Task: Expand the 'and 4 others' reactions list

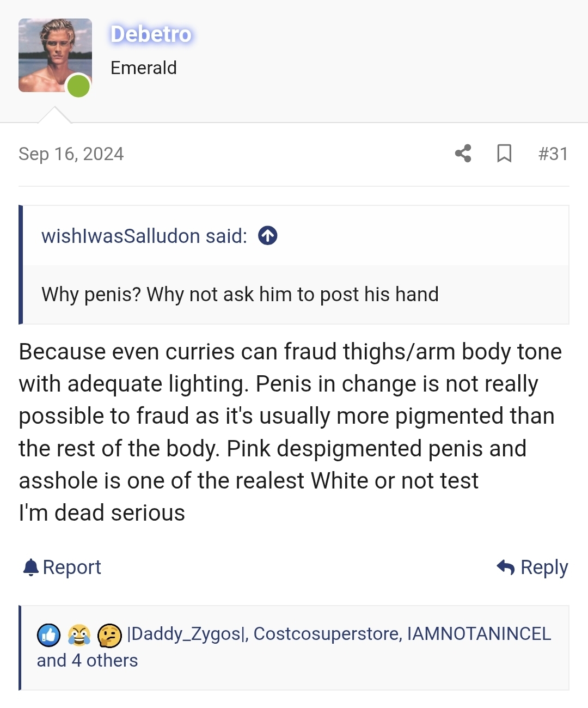Action: [87, 661]
